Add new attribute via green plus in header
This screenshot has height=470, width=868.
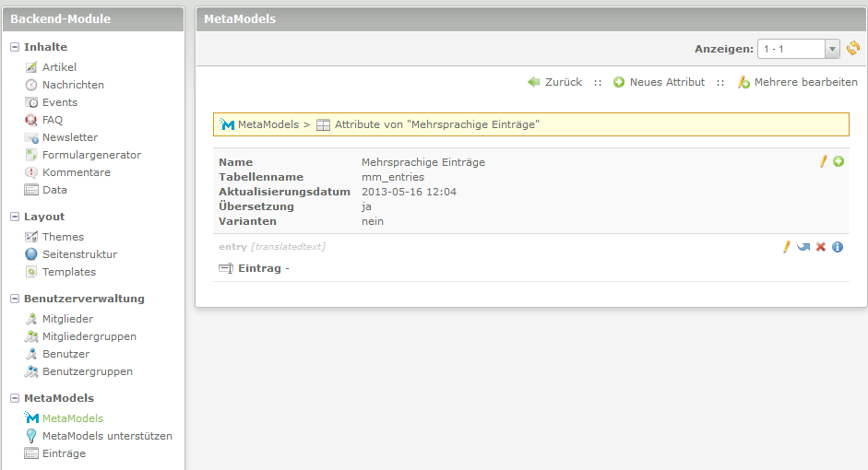coord(838,162)
